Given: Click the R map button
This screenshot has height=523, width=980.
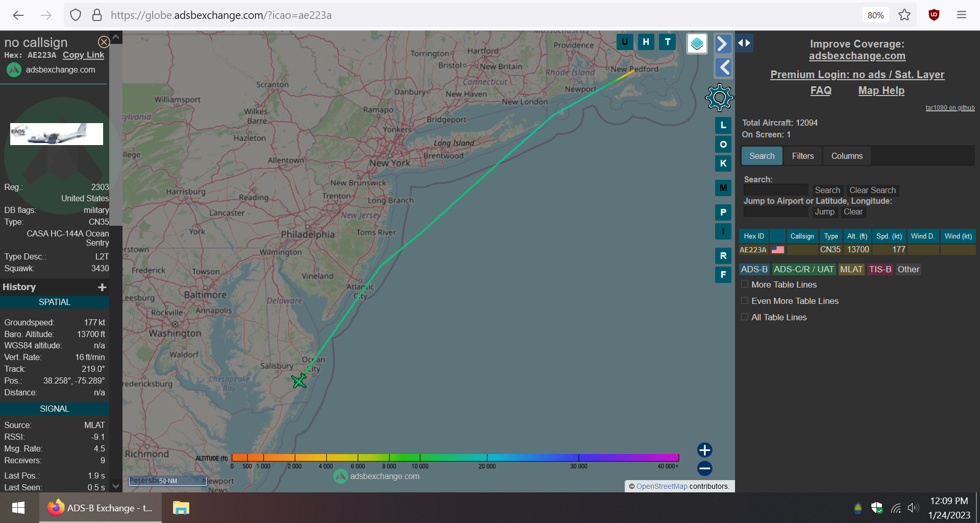Looking at the screenshot, I should [723, 256].
